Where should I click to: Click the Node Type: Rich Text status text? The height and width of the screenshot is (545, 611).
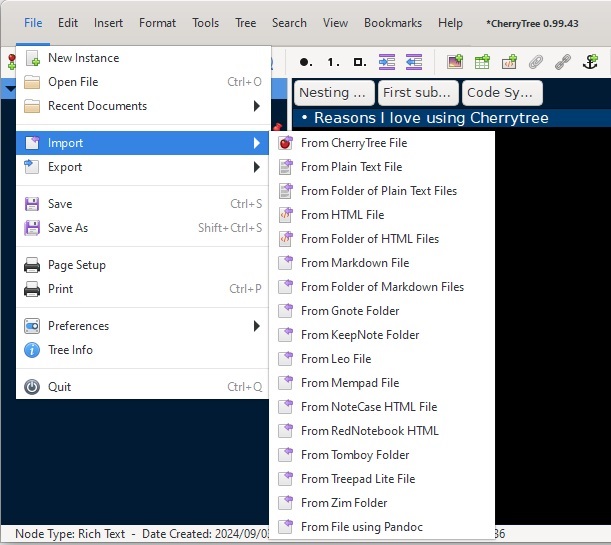click(x=70, y=534)
